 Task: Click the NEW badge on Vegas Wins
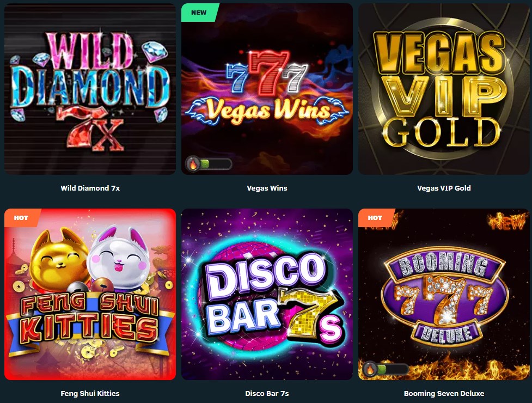(x=199, y=13)
